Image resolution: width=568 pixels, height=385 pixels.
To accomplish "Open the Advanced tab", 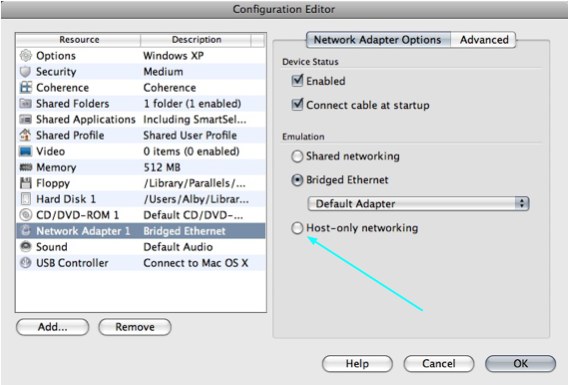I will coord(484,40).
